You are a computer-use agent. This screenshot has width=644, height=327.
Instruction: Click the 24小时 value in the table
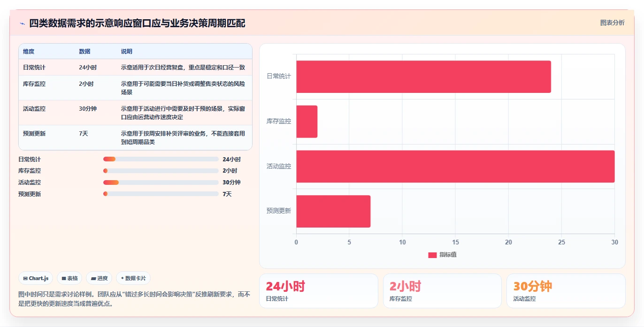pos(88,68)
